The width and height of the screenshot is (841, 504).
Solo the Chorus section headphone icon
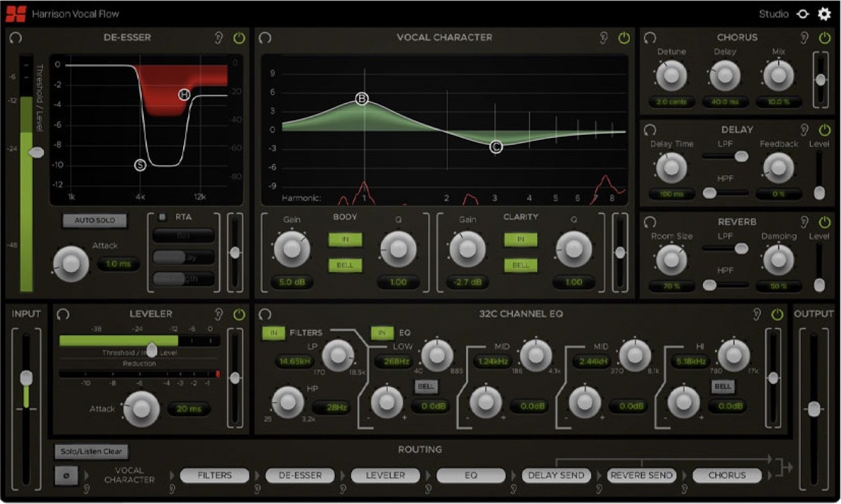coord(650,37)
